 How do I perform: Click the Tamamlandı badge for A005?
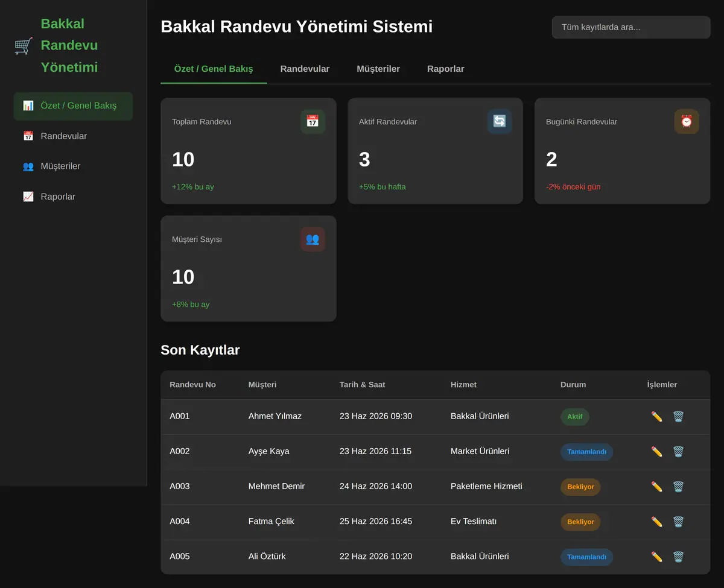point(586,557)
